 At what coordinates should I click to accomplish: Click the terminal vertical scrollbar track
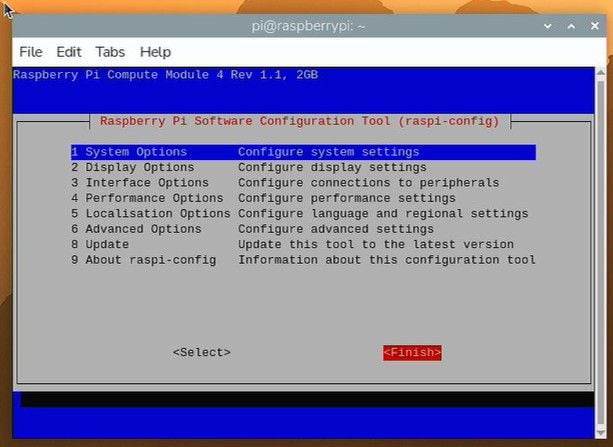click(x=601, y=253)
